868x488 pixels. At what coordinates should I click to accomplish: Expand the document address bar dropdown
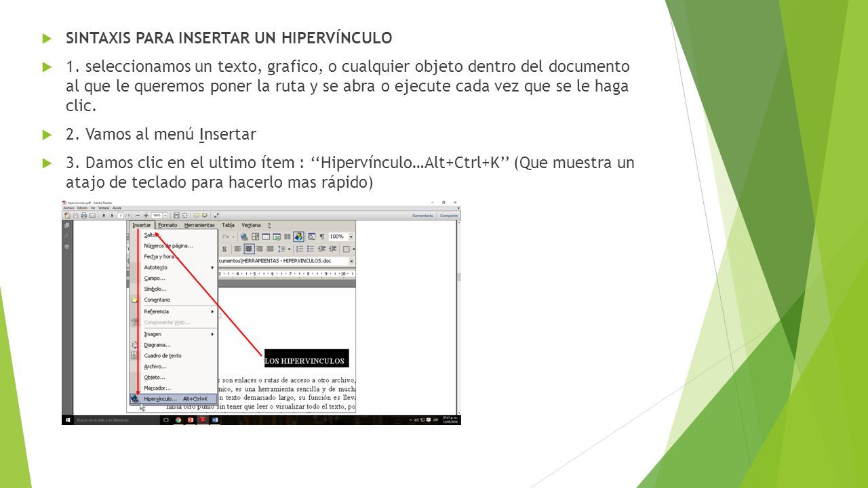pyautogui.click(x=351, y=262)
